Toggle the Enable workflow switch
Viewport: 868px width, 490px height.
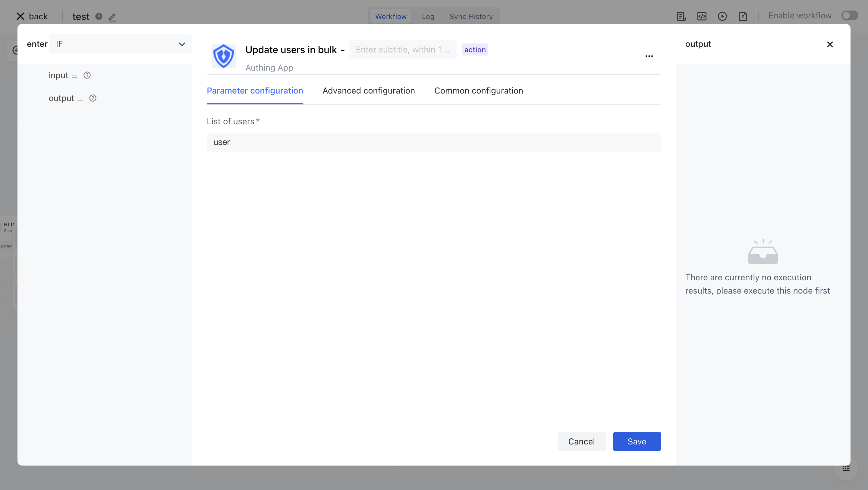pos(850,15)
